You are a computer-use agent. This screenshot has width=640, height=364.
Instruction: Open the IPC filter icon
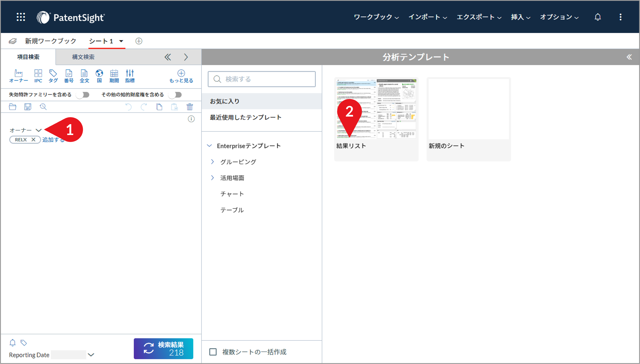[x=38, y=75]
